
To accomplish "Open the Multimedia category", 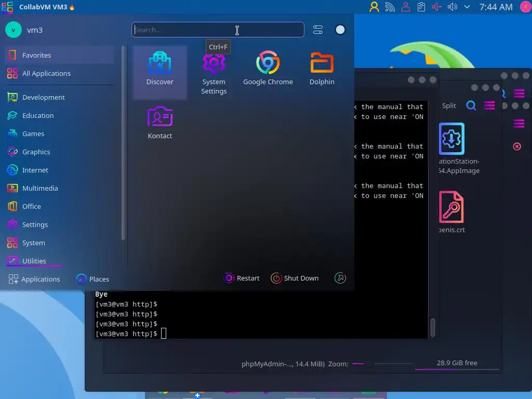I will coord(59,188).
